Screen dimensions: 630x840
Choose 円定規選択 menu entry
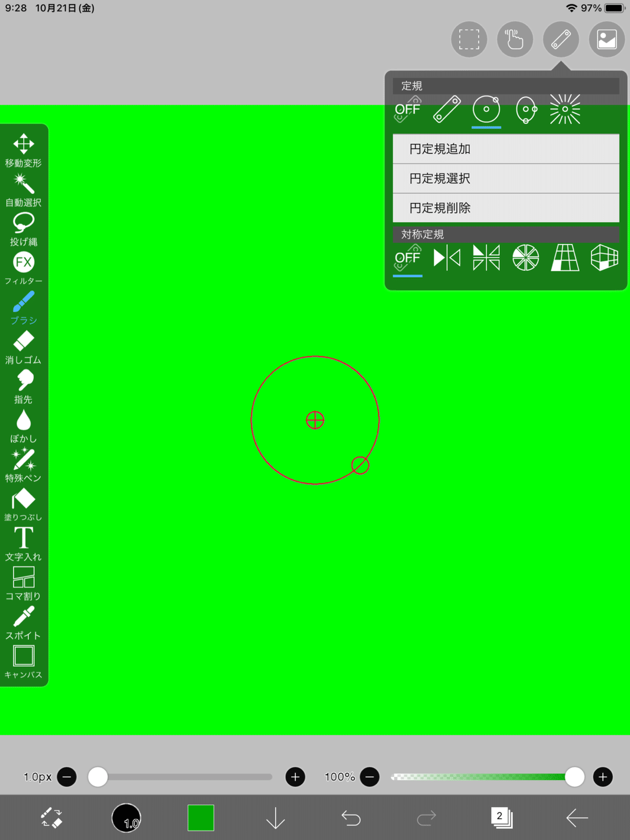pos(506,178)
